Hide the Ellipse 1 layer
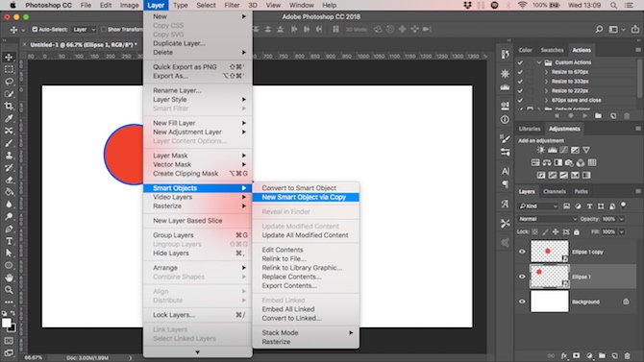 coord(522,277)
